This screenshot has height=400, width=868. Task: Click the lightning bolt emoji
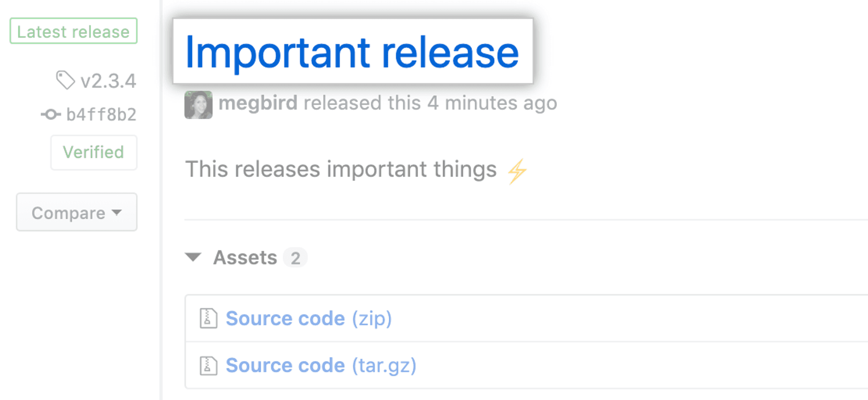[x=517, y=171]
